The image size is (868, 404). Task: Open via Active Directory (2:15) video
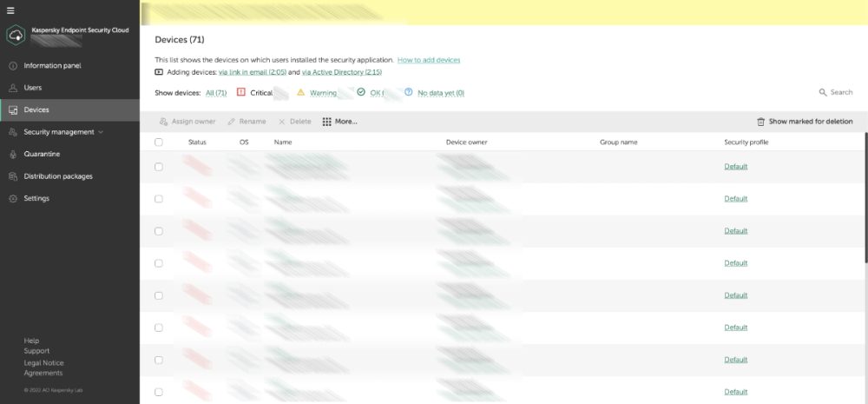tap(341, 72)
